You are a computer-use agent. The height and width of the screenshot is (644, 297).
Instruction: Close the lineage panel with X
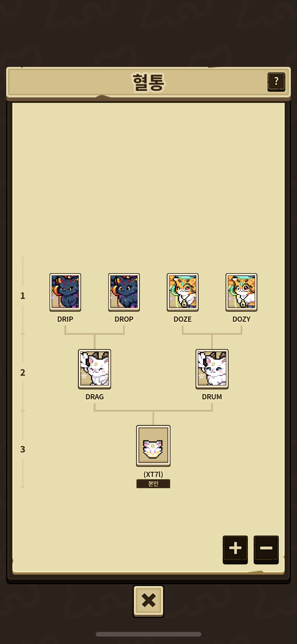148,601
